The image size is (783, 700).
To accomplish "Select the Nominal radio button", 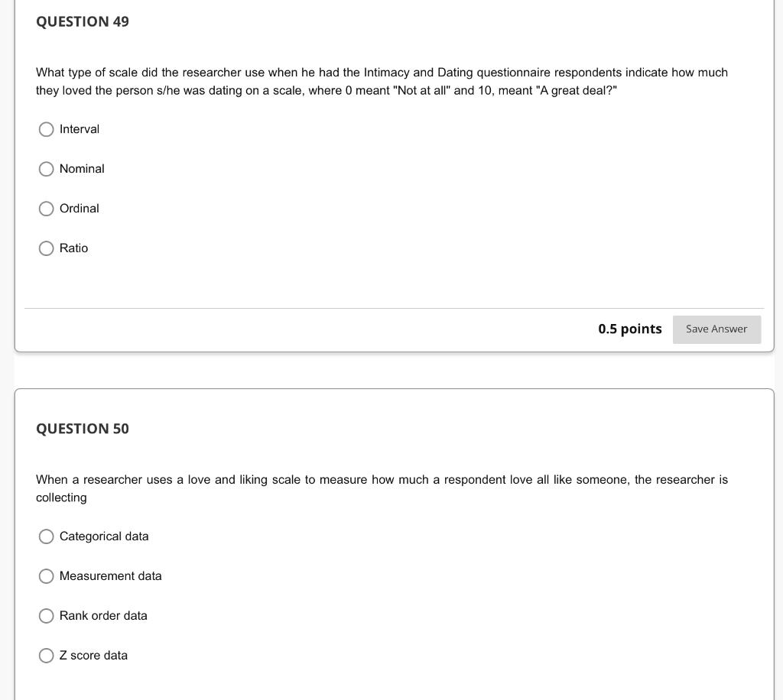I will (x=46, y=169).
